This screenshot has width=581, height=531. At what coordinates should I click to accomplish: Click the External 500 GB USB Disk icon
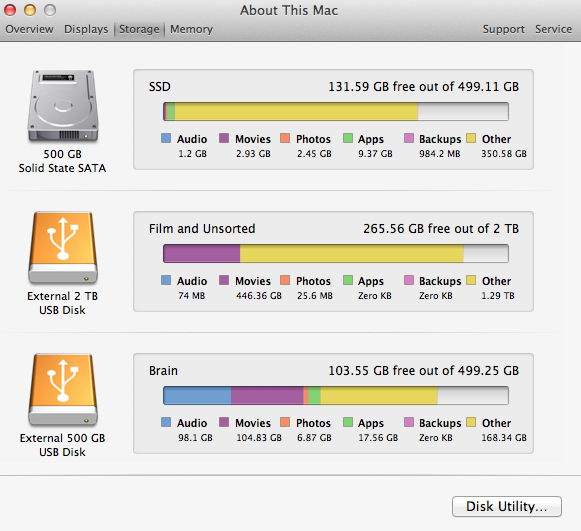coord(63,389)
